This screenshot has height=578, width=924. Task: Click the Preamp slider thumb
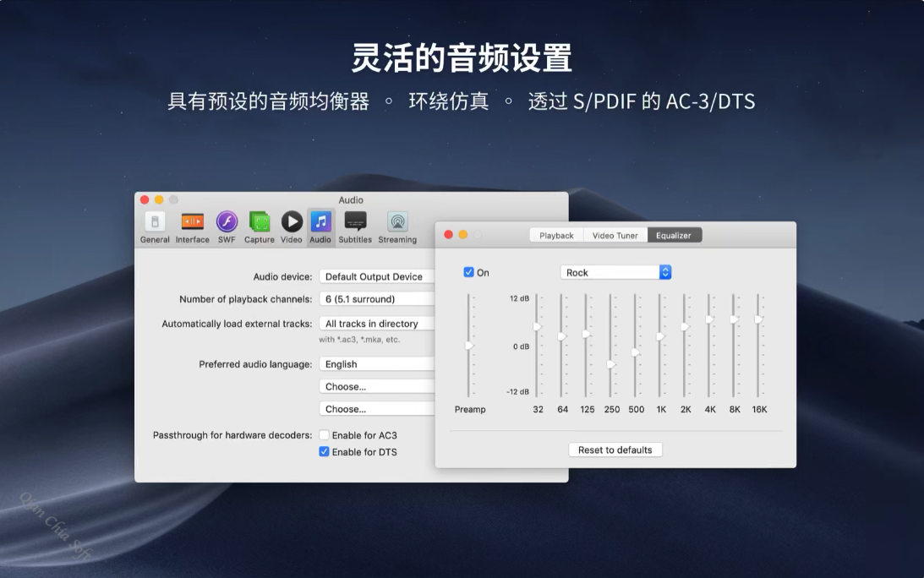pos(469,346)
